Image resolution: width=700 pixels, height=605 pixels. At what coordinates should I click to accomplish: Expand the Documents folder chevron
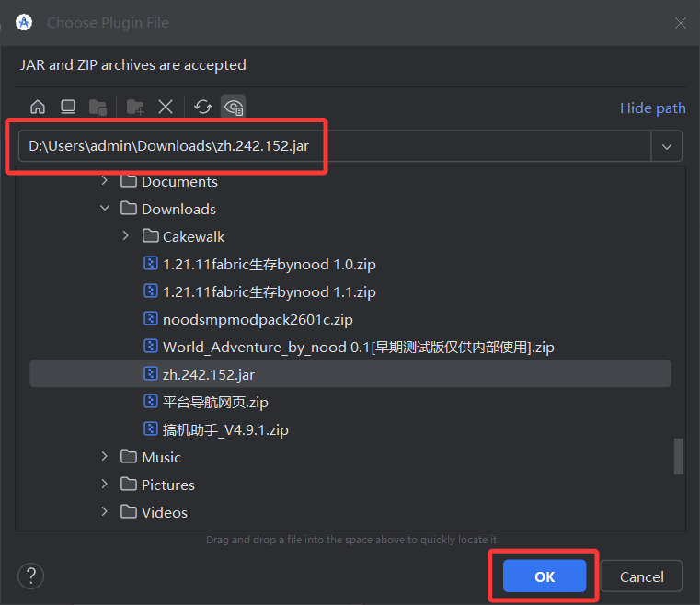tap(104, 181)
